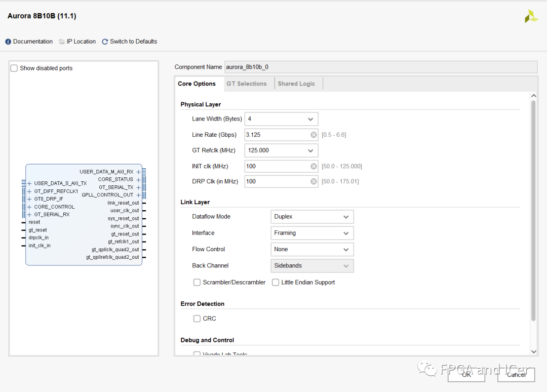Select the drpclk_in port label
Viewport: 547px width, 392px height.
click(x=38, y=238)
